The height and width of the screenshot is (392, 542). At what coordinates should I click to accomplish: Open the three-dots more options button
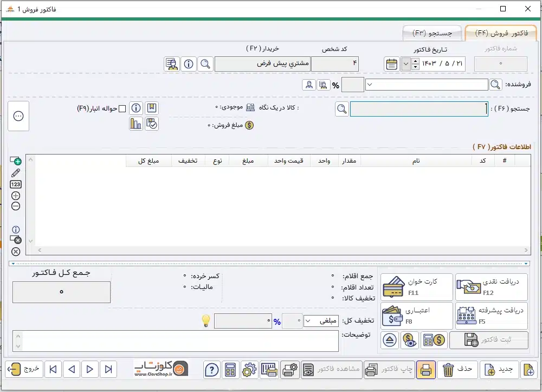pos(18,116)
